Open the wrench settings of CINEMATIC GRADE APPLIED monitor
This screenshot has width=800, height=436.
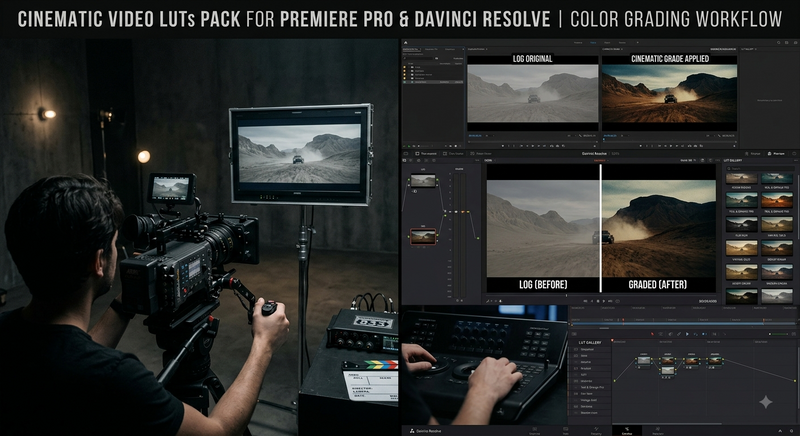coord(719,136)
